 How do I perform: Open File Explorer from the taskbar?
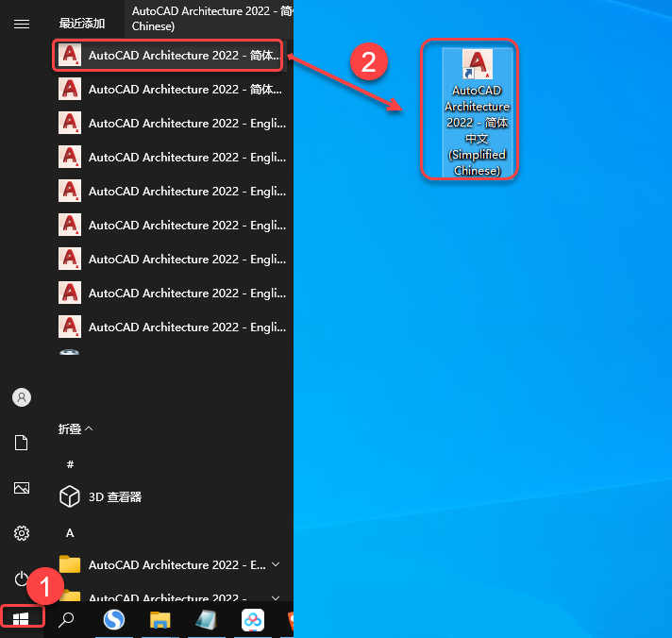pos(160,620)
